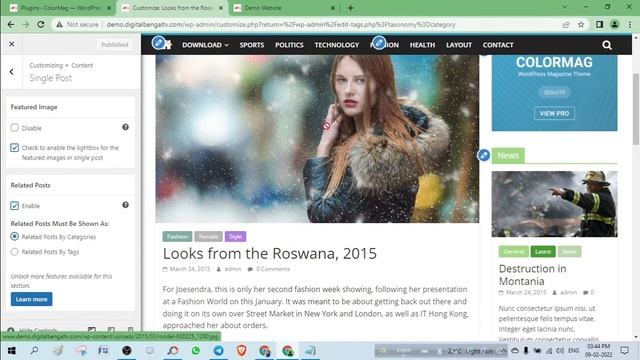640x360 pixels.
Task: Go back from the Single Post panel
Action: (x=11, y=72)
